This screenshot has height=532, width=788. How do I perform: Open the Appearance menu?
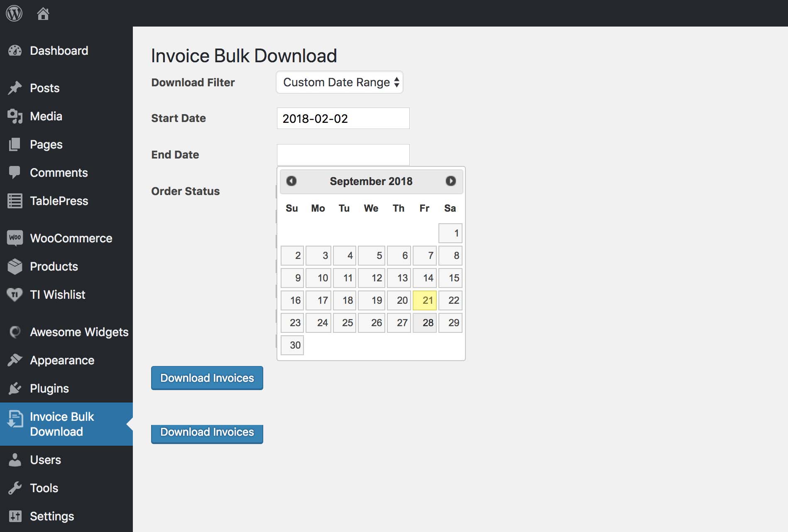[x=62, y=360]
